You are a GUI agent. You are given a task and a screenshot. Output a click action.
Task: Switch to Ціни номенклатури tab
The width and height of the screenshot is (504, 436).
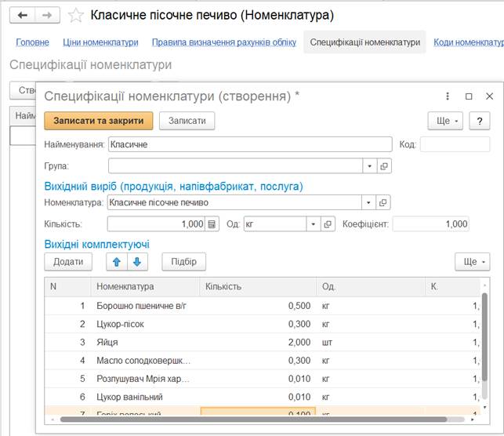(100, 42)
